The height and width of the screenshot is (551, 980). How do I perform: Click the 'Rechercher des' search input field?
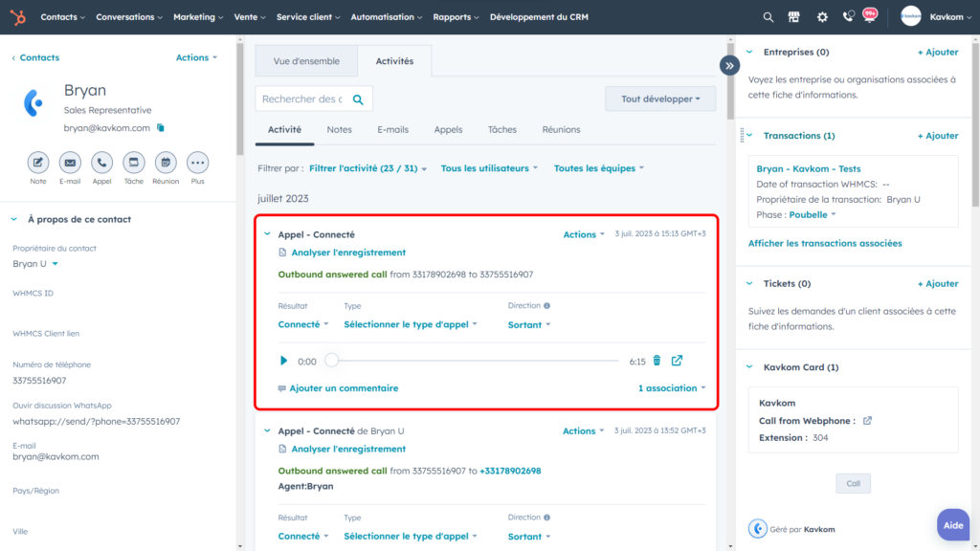point(302,98)
